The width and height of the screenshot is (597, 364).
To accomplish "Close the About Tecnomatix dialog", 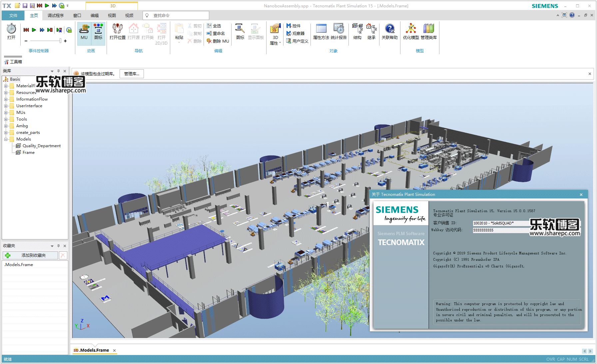I will point(581,194).
